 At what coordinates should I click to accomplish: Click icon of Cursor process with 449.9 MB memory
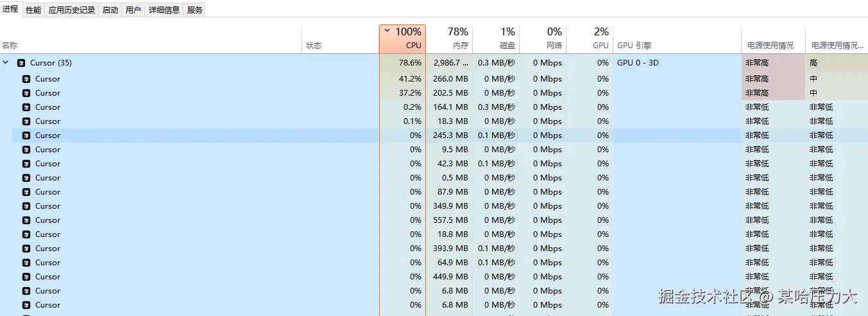pos(26,277)
